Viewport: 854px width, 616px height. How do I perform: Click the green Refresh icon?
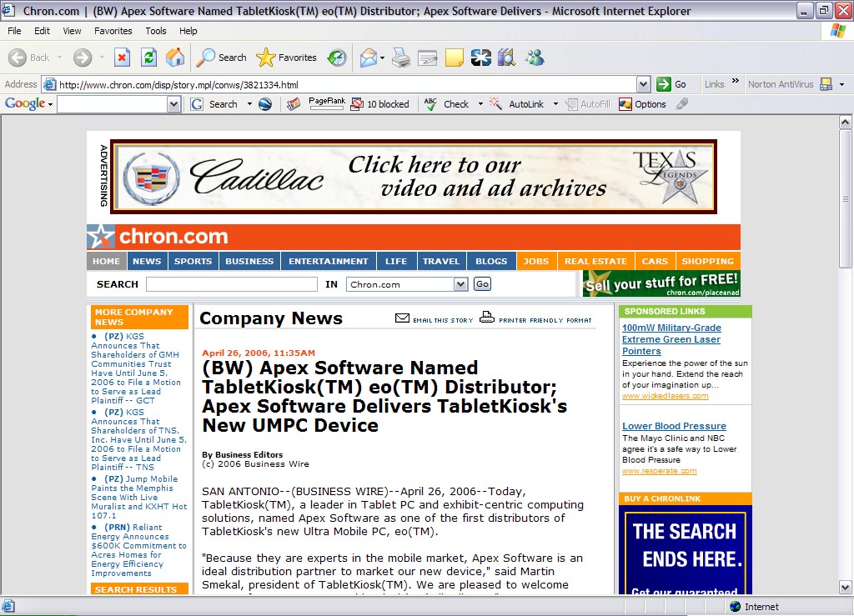[148, 58]
